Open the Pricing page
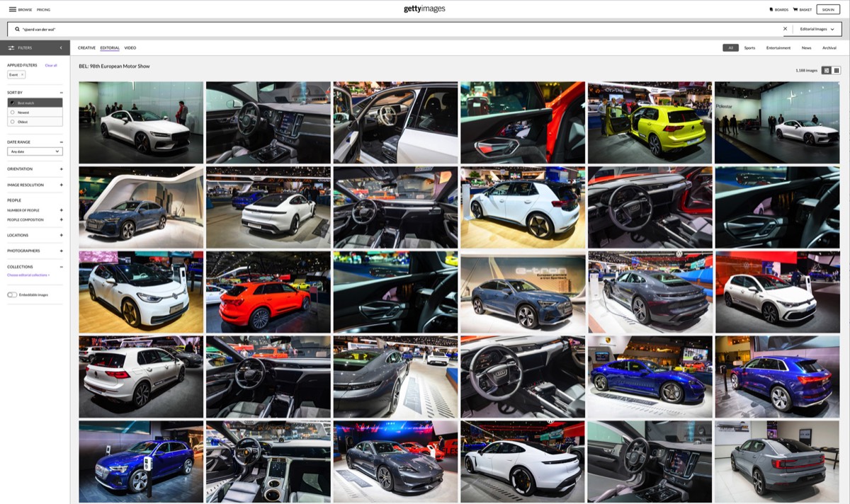 pyautogui.click(x=43, y=10)
